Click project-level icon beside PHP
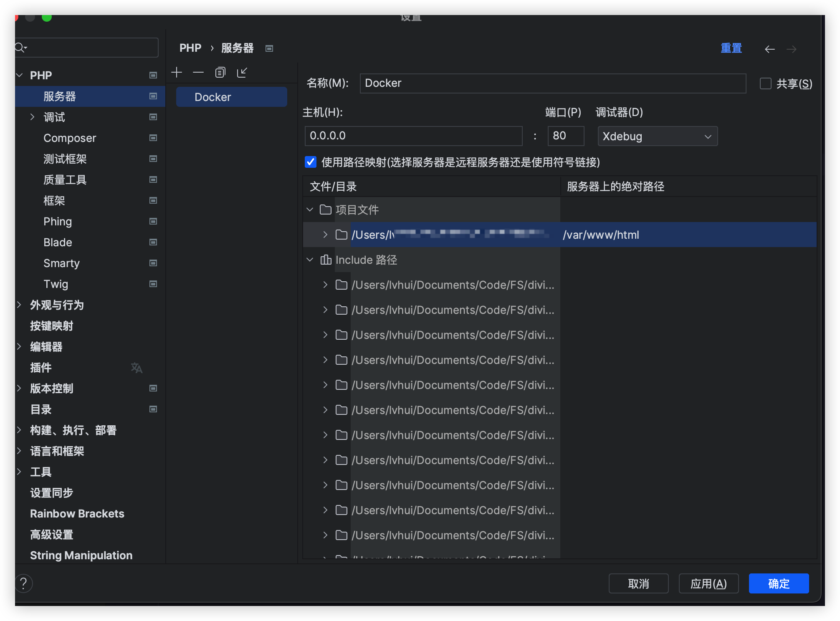 click(153, 75)
